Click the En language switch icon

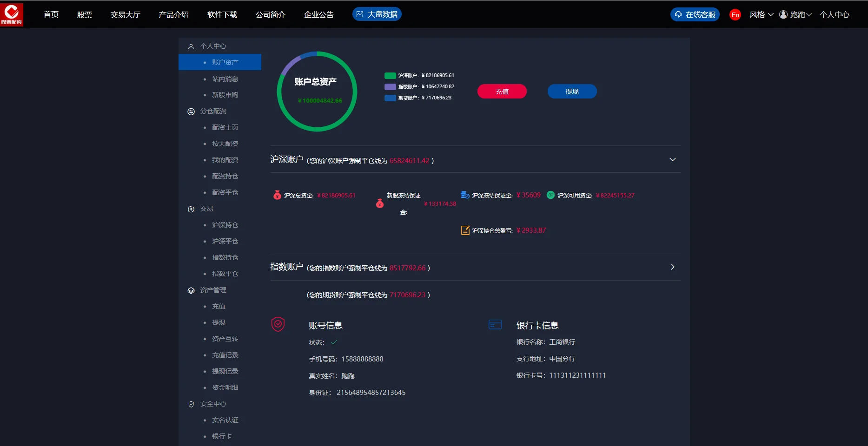pos(735,15)
